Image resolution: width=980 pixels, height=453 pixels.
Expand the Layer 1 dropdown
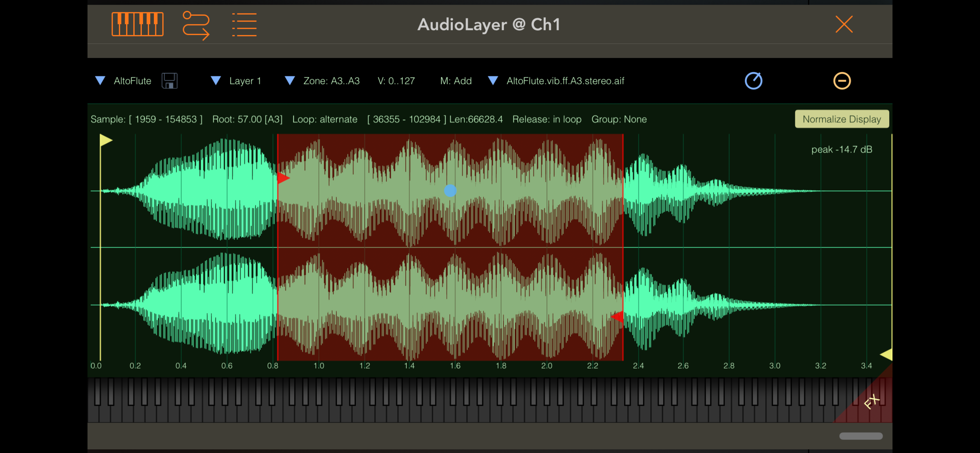click(216, 81)
